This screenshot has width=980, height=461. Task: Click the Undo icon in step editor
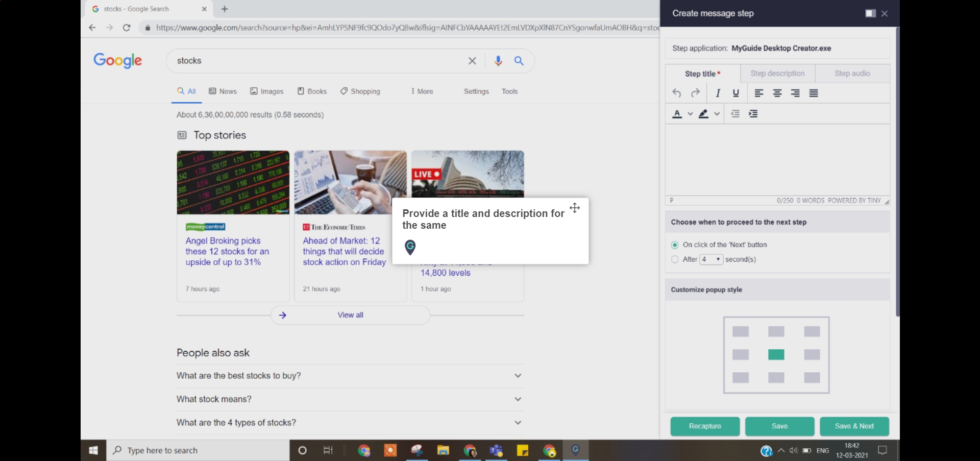click(x=676, y=93)
